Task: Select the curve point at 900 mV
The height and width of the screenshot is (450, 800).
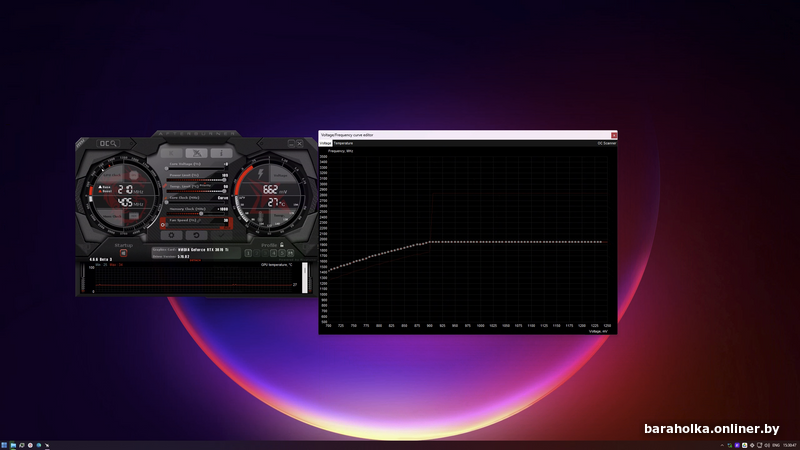Action: click(430, 242)
